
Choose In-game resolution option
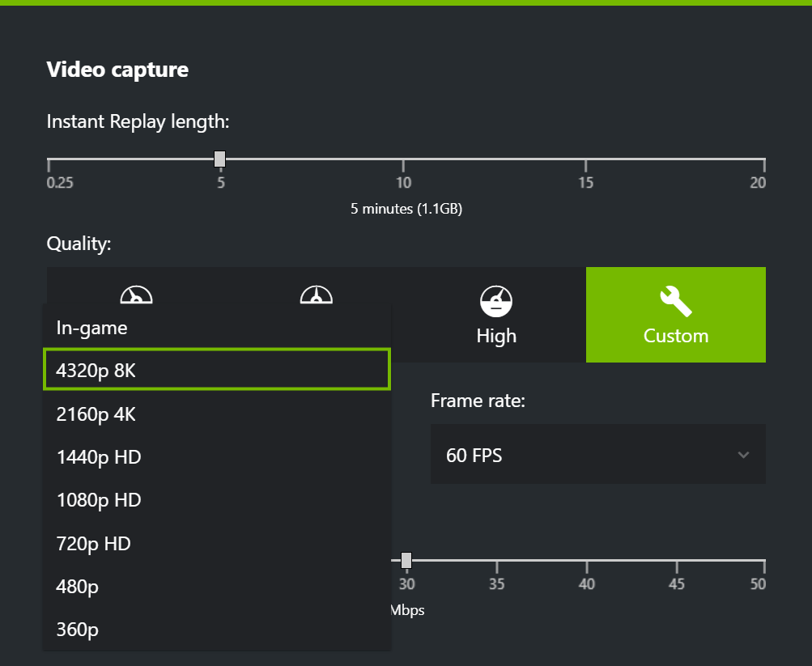point(217,328)
